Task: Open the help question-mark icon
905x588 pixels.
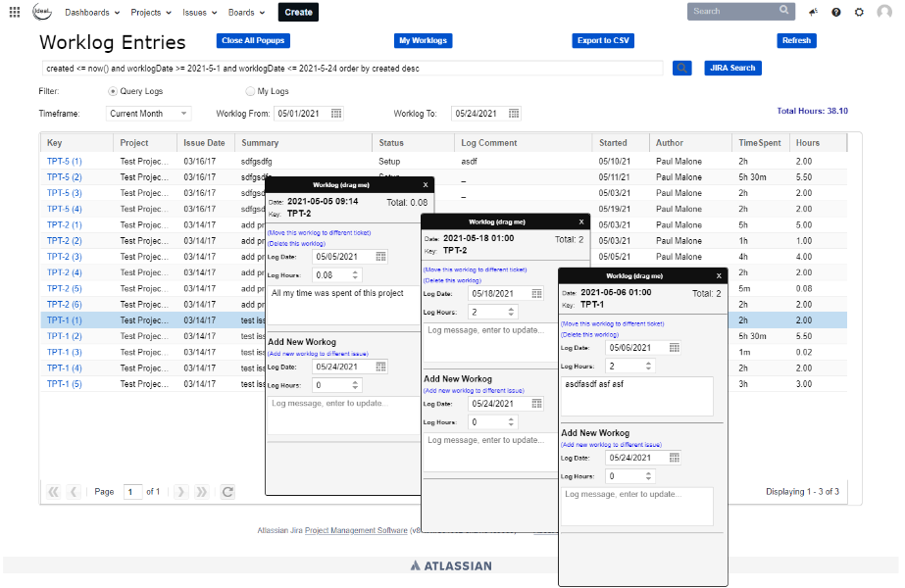Action: [x=835, y=12]
